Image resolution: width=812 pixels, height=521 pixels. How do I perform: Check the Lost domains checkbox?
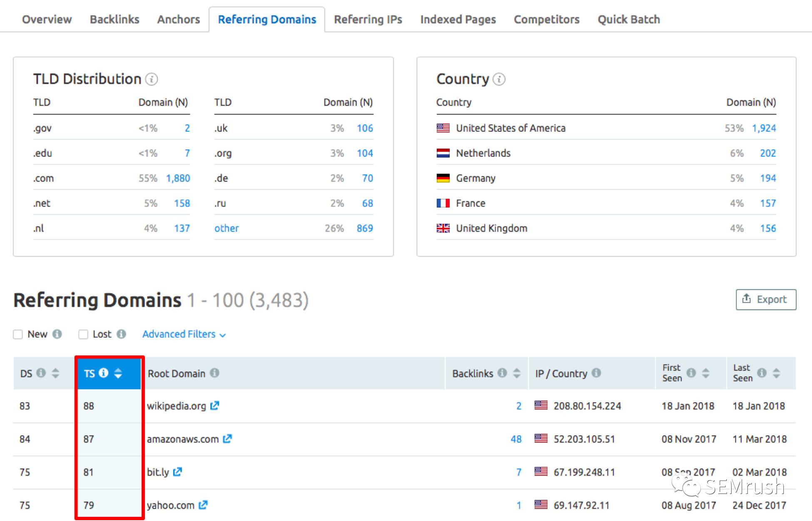(x=83, y=334)
